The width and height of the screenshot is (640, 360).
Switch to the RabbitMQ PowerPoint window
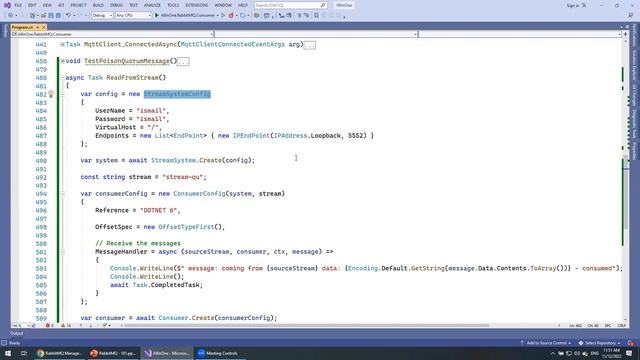[112, 353]
